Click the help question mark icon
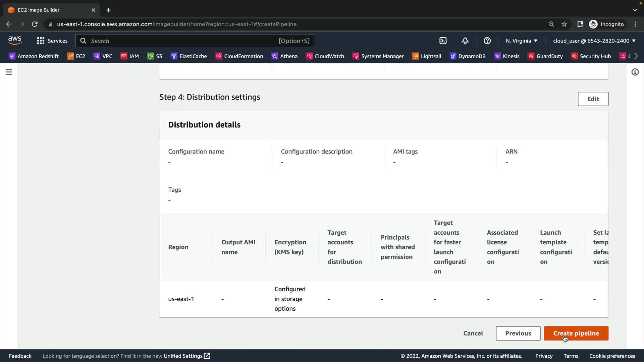The image size is (644, 362). 487,41
